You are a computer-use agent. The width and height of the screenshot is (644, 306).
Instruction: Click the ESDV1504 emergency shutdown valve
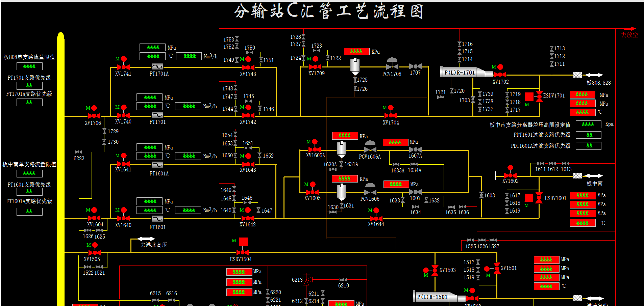(243, 252)
